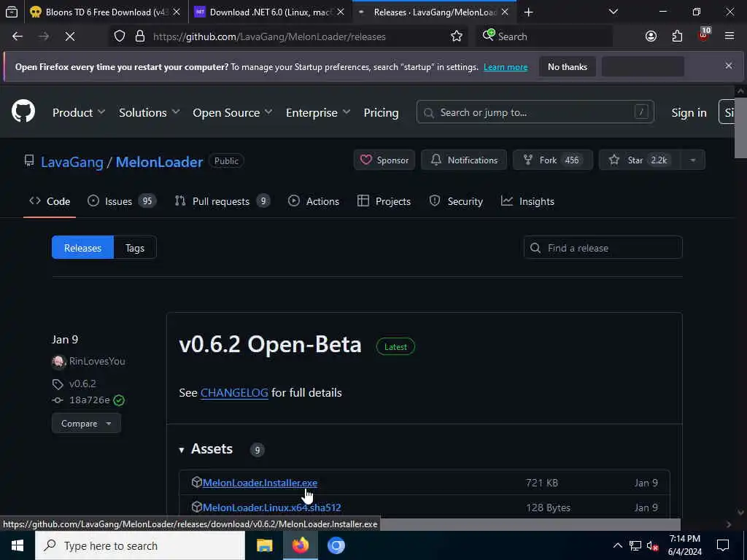Click the muted volume tray icon
Viewport: 747px width, 560px height.
pyautogui.click(x=652, y=545)
